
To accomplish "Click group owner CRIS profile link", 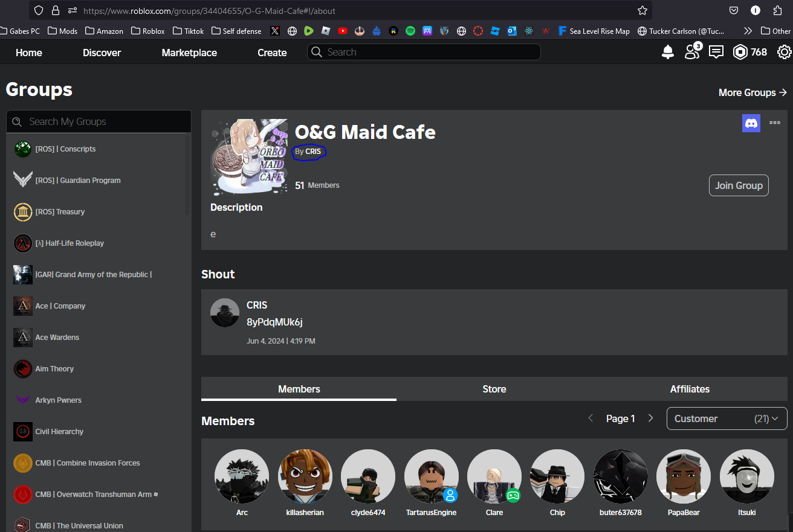I will 313,152.
